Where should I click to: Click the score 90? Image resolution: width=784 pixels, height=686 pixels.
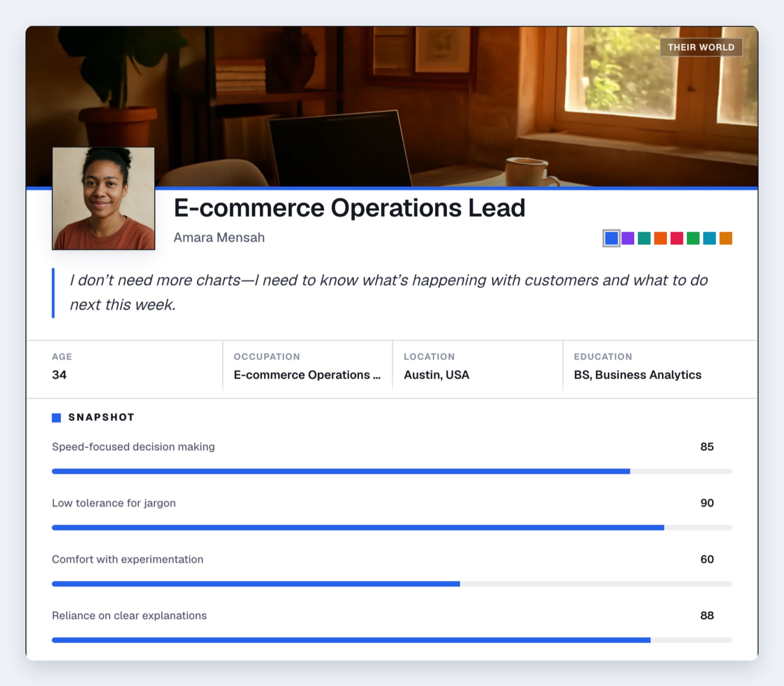[707, 503]
